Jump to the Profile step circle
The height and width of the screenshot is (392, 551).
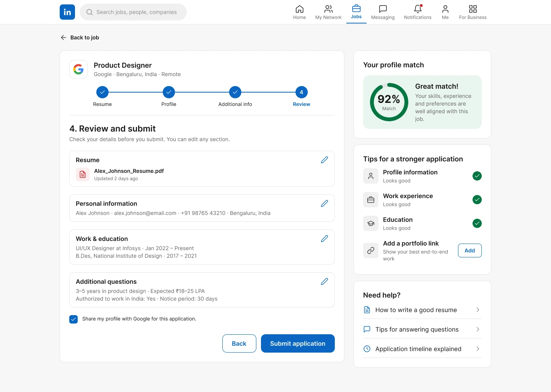coord(169,92)
